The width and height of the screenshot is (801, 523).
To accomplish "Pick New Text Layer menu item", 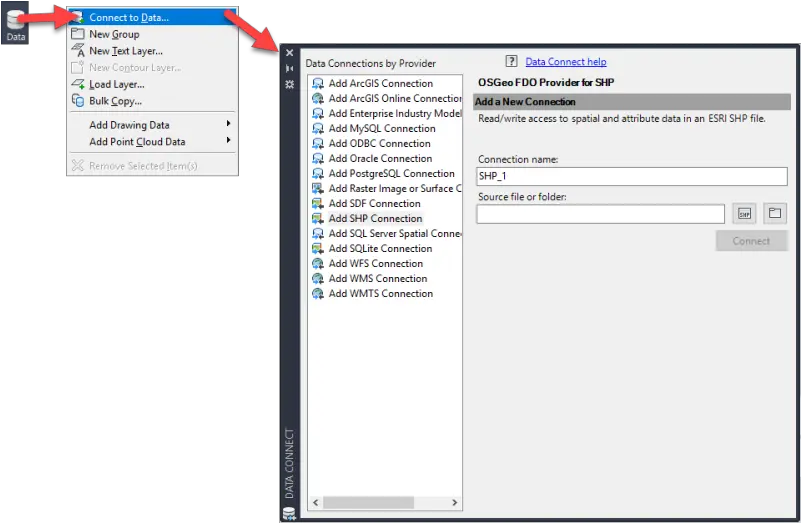I will pos(152,51).
